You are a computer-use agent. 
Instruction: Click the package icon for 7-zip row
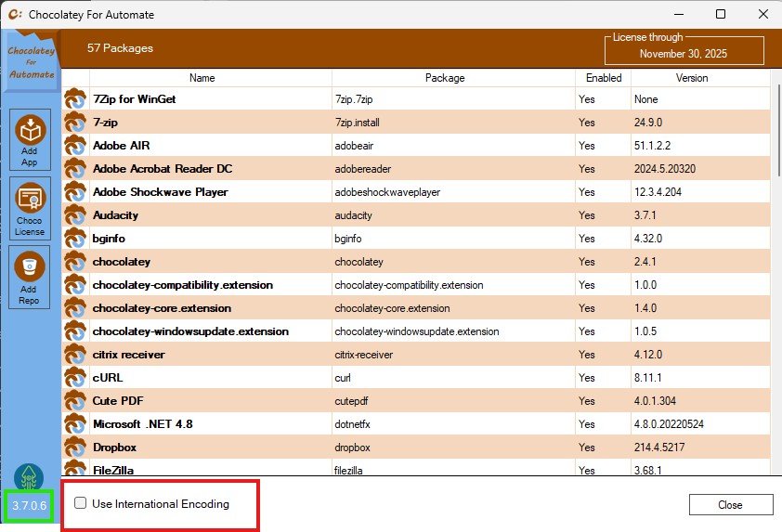(x=75, y=123)
